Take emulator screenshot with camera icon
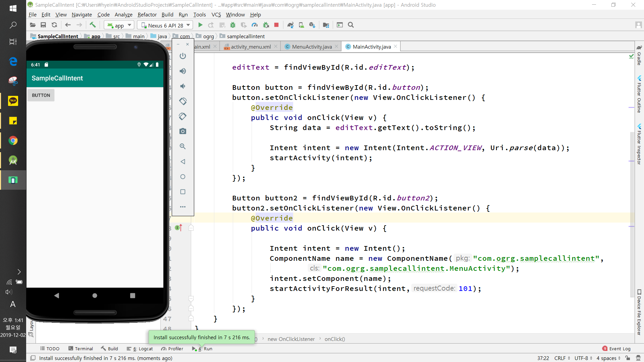Screen dimensions: 644x362 183,131
